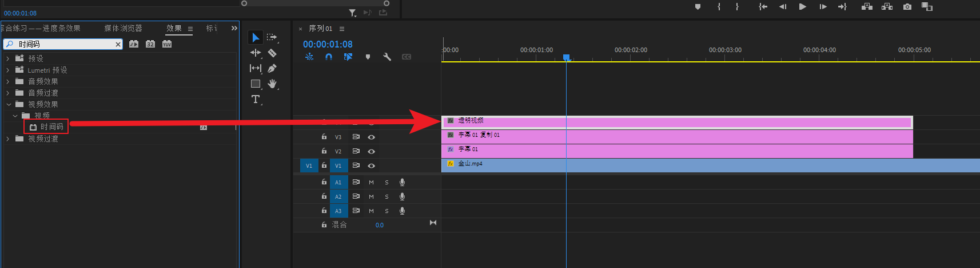
Task: Toggle lock on track V2
Action: (x=324, y=151)
